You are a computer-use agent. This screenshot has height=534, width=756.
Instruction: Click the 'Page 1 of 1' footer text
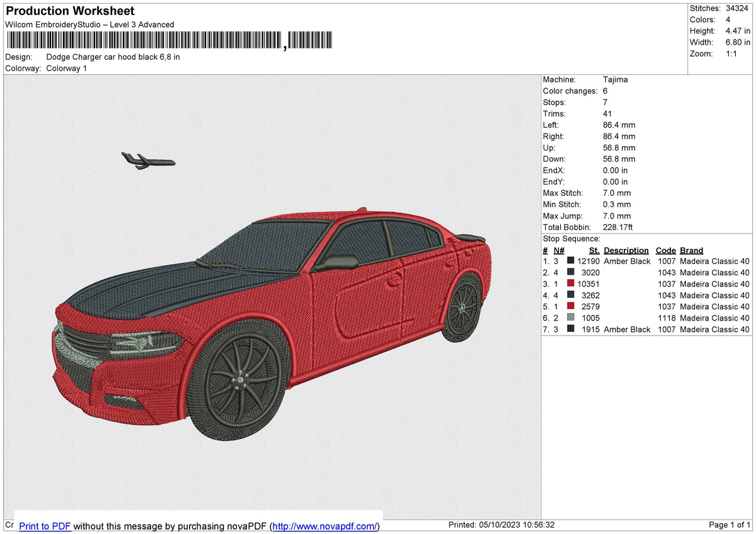[x=730, y=525]
